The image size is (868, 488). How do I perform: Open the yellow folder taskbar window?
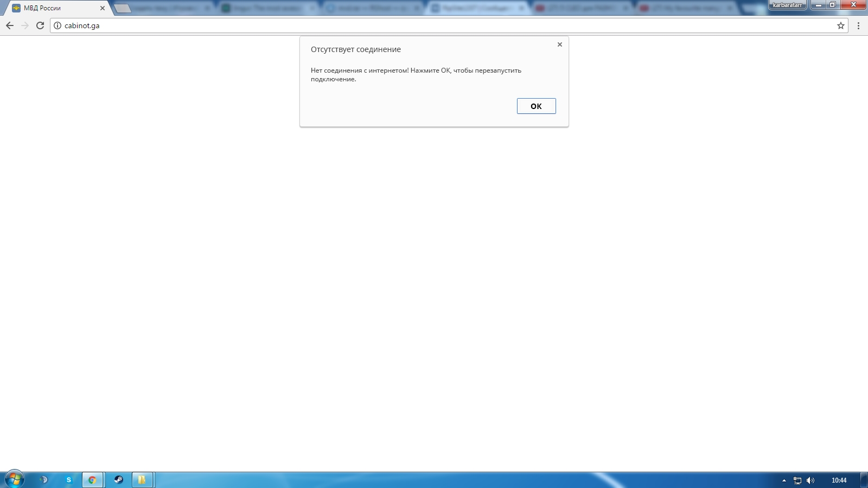pos(143,480)
